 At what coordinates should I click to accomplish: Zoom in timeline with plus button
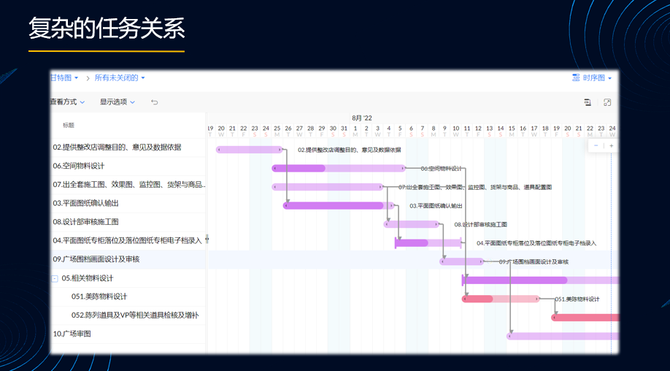coord(611,146)
